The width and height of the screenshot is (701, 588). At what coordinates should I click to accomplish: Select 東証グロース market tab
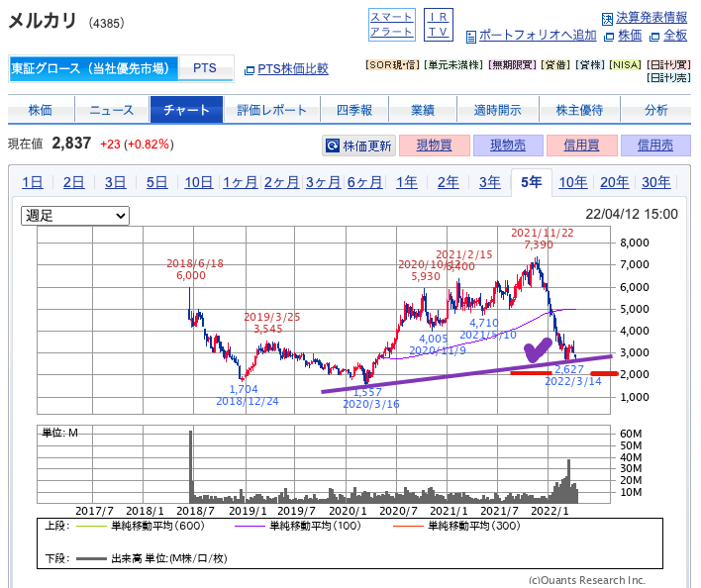[93, 68]
